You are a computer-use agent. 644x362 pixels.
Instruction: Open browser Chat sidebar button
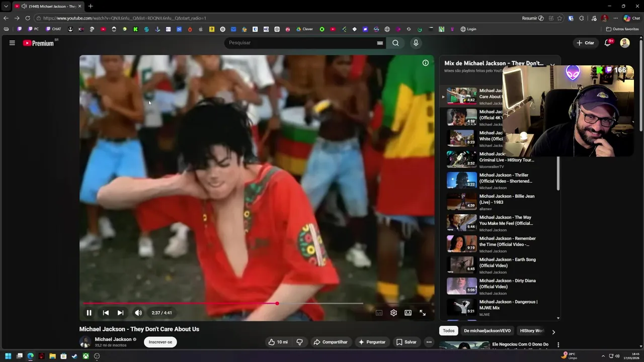[x=632, y=18]
